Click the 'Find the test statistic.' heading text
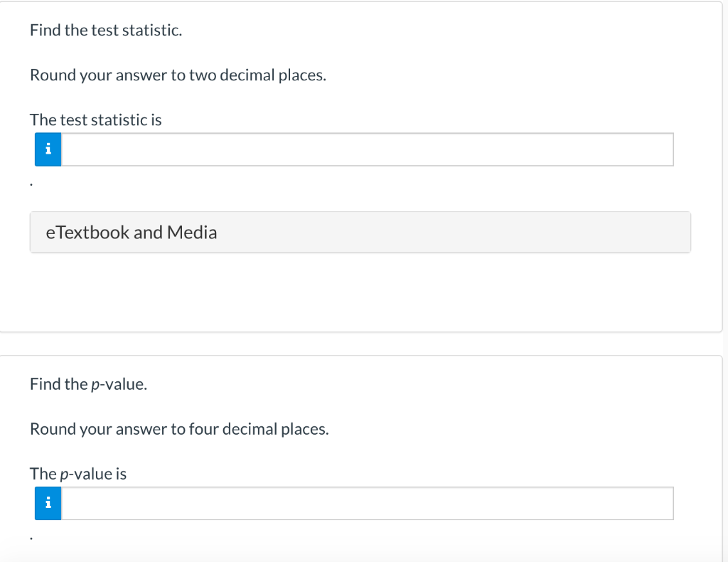 click(106, 30)
